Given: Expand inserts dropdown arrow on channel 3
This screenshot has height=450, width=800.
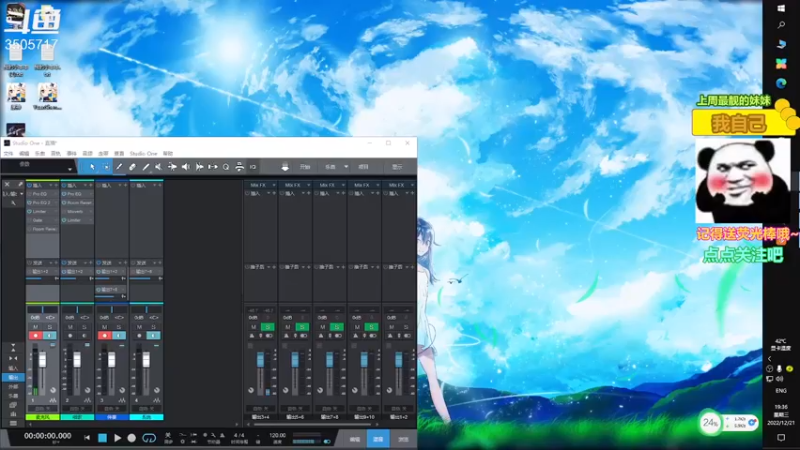Looking at the screenshot, I should click(120, 185).
